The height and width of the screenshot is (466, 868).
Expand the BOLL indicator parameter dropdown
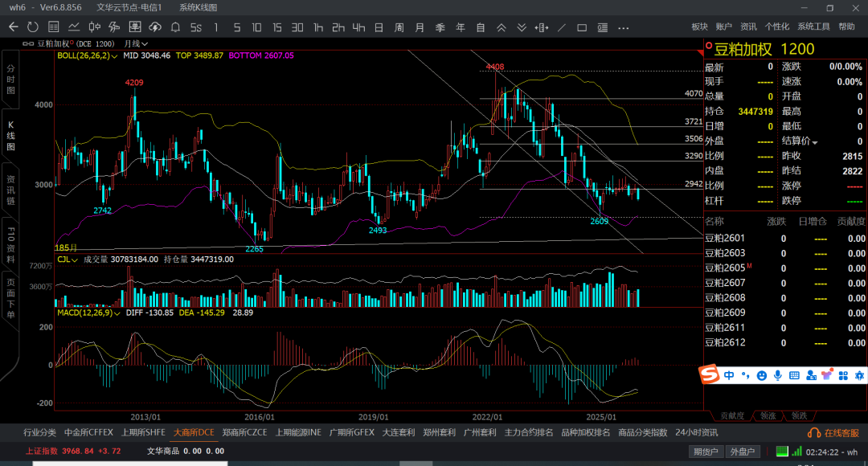coord(116,56)
